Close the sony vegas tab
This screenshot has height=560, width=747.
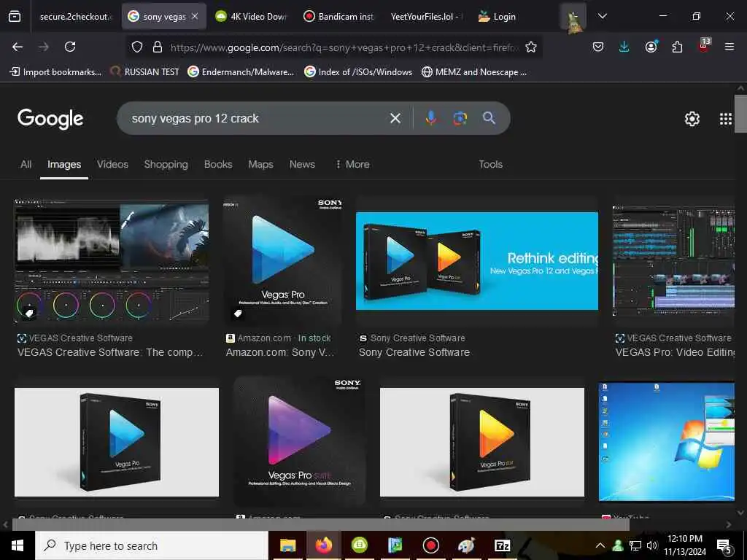195,16
